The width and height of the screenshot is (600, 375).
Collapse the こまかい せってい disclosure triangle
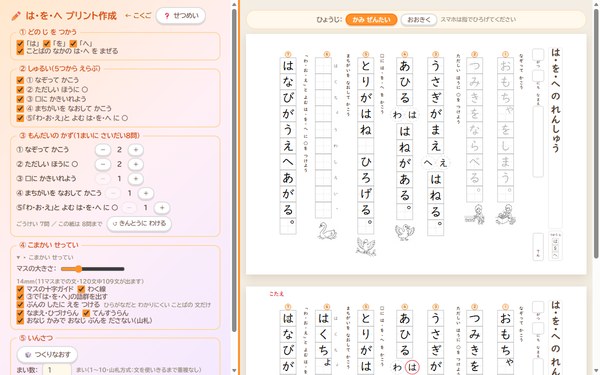(x=18, y=258)
